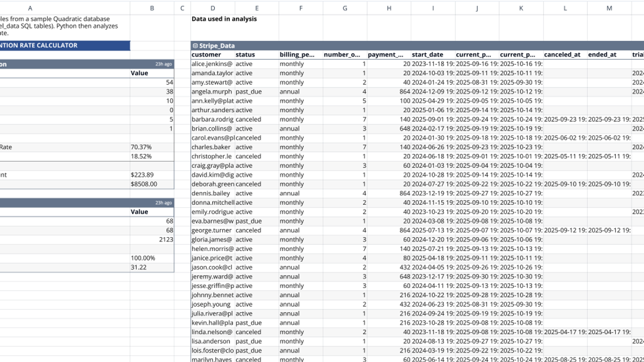The height and width of the screenshot is (362, 644).
Task: Select column A header
Action: pyautogui.click(x=31, y=8)
